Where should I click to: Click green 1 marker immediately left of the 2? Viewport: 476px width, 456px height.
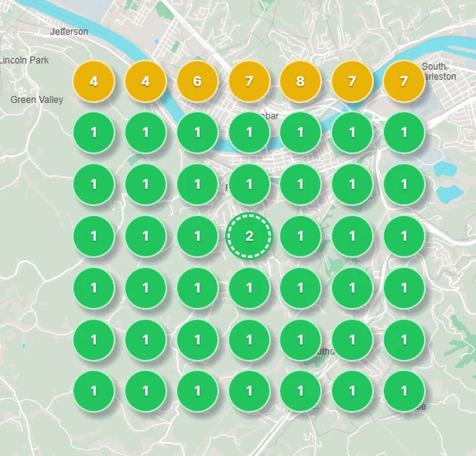click(x=197, y=236)
